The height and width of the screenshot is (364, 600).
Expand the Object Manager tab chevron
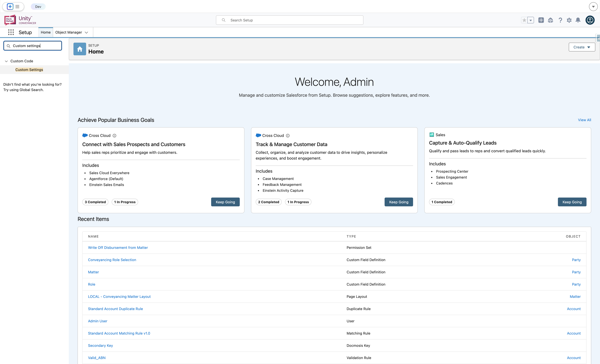[x=86, y=32]
